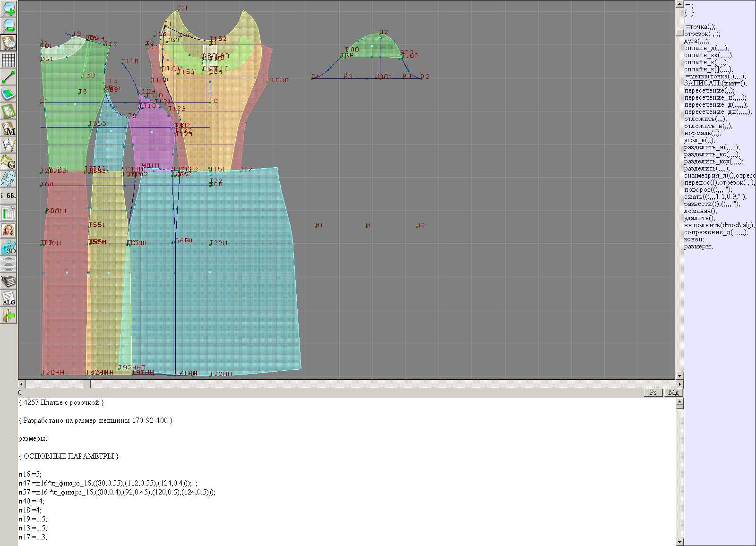756x546 pixels.
Task: Select the ЗАПИСАТЬ(имя=() operator entry
Action: click(715, 84)
